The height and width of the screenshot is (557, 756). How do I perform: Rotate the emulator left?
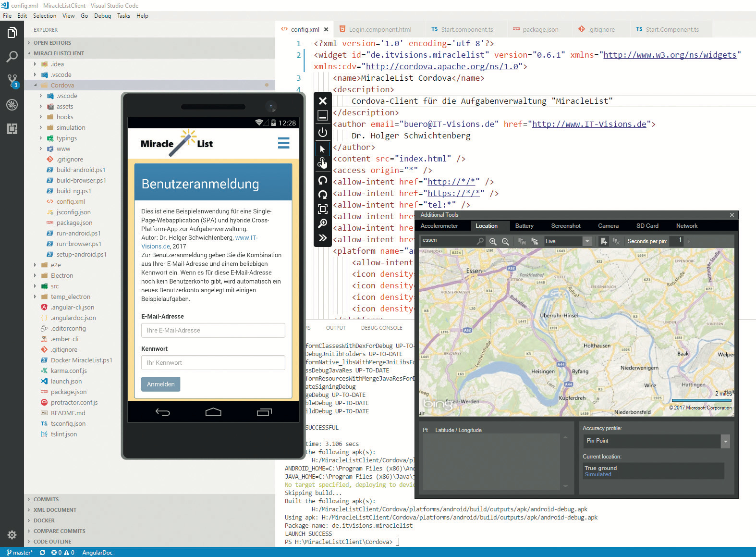323,180
